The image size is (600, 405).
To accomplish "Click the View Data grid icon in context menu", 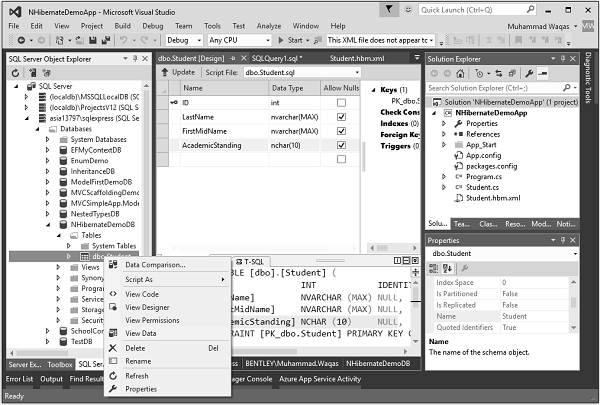I will point(113,333).
